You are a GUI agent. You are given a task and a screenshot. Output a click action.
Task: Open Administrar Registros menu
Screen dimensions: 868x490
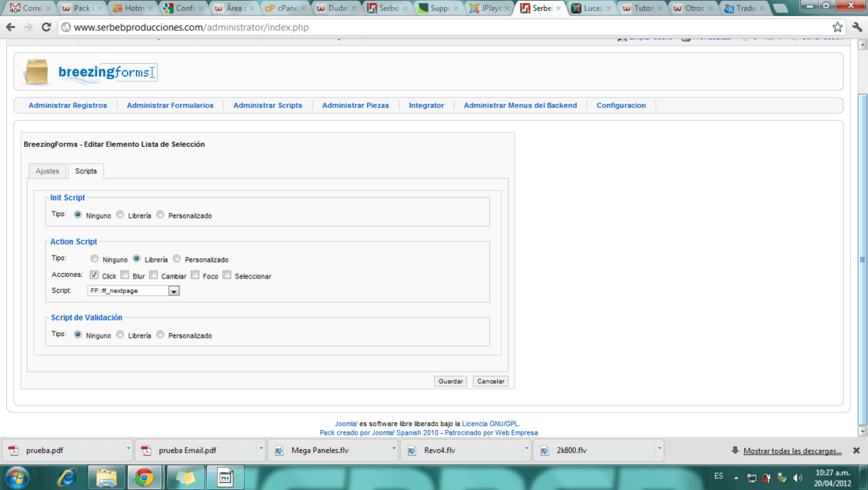(68, 105)
